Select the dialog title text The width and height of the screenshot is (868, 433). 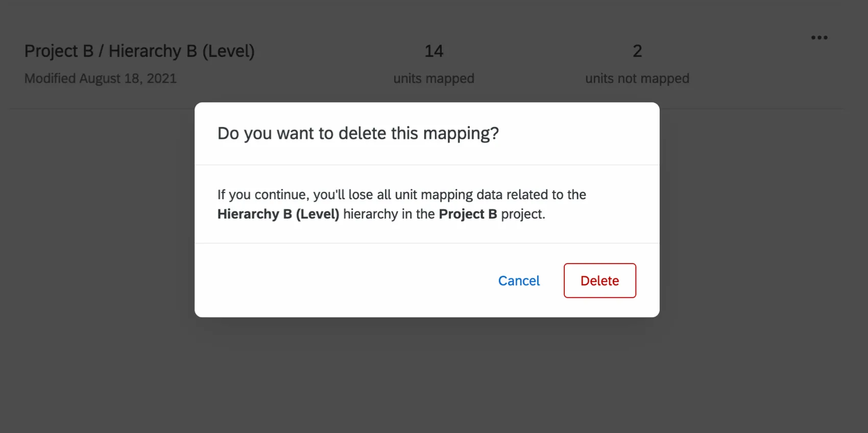click(358, 133)
